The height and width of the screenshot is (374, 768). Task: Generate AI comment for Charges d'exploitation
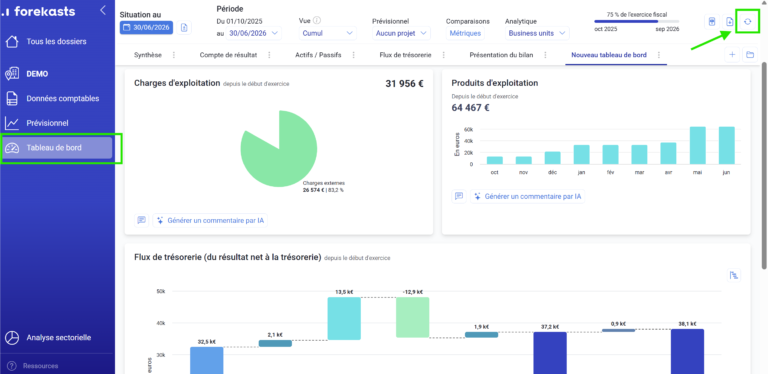[x=211, y=220]
